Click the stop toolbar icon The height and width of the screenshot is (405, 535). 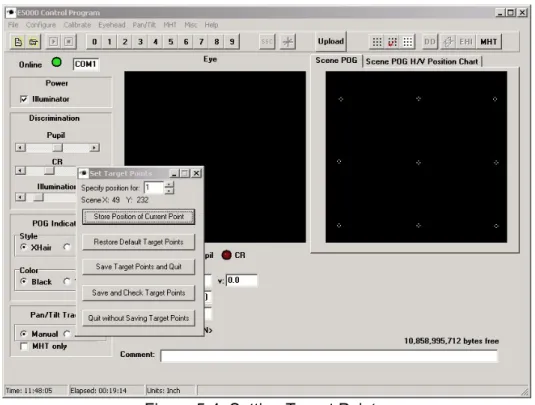pos(69,42)
